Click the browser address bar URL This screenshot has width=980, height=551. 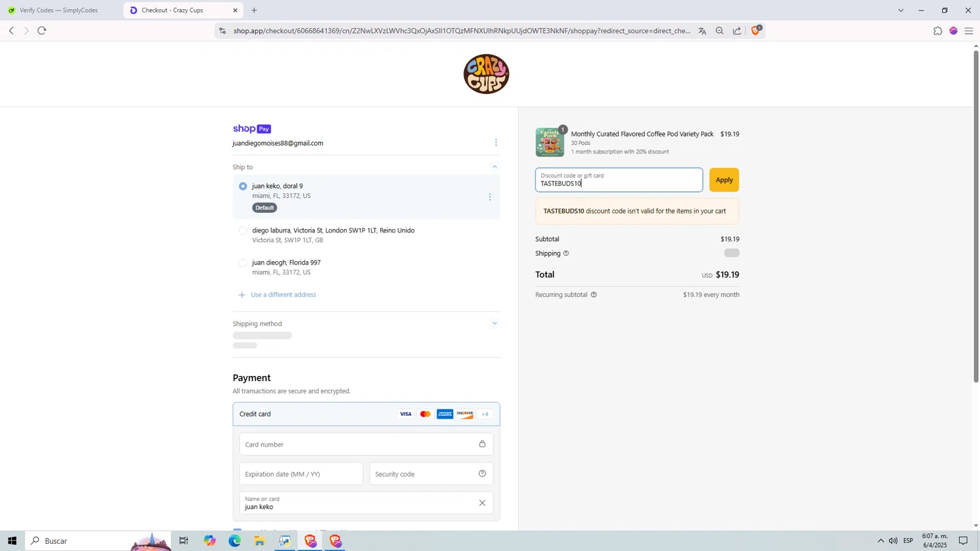(x=461, y=31)
